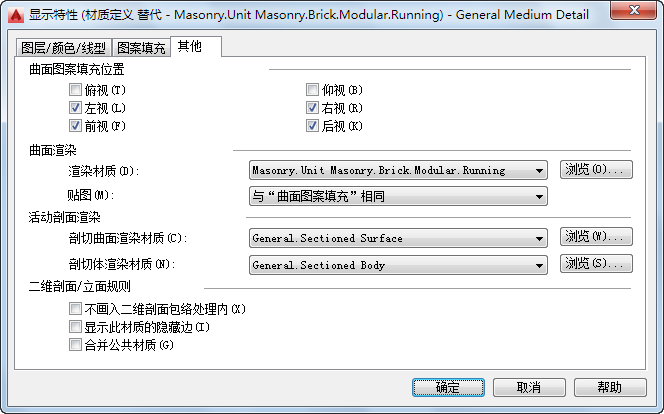This screenshot has height=414, width=664.
Task: Switch to the 图层/颜色/线型 tab
Action: click(x=64, y=48)
